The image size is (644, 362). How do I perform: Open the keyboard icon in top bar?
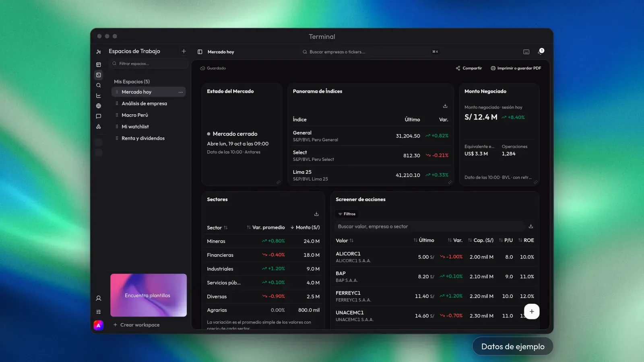tap(526, 52)
